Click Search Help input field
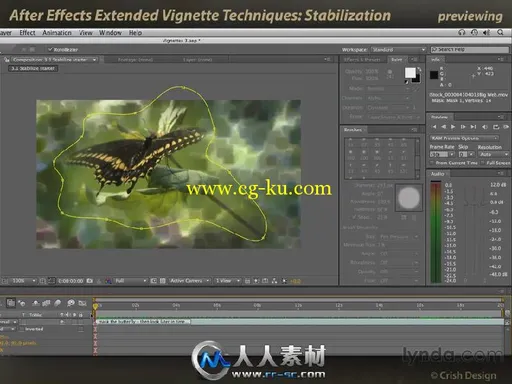Viewport: 512px width, 384px height. tap(470, 50)
